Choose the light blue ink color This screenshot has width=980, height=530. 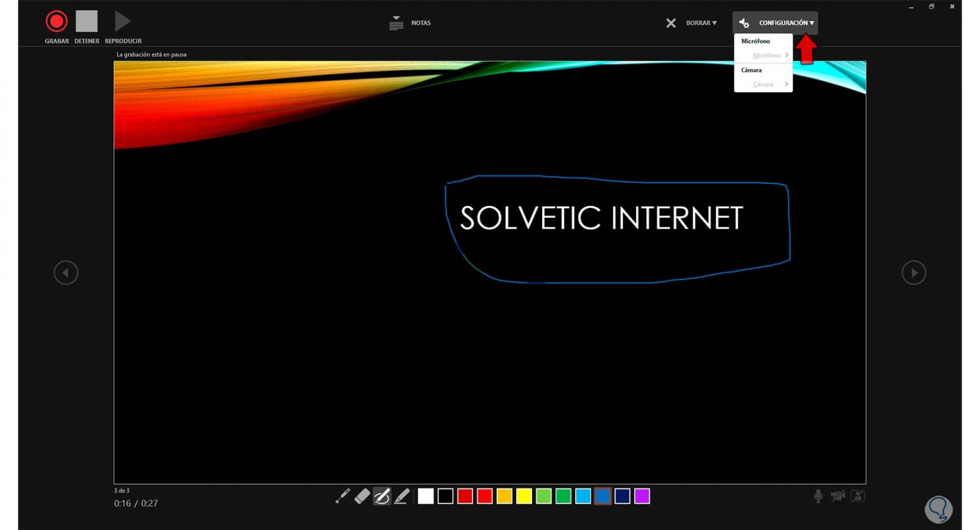tap(583, 496)
